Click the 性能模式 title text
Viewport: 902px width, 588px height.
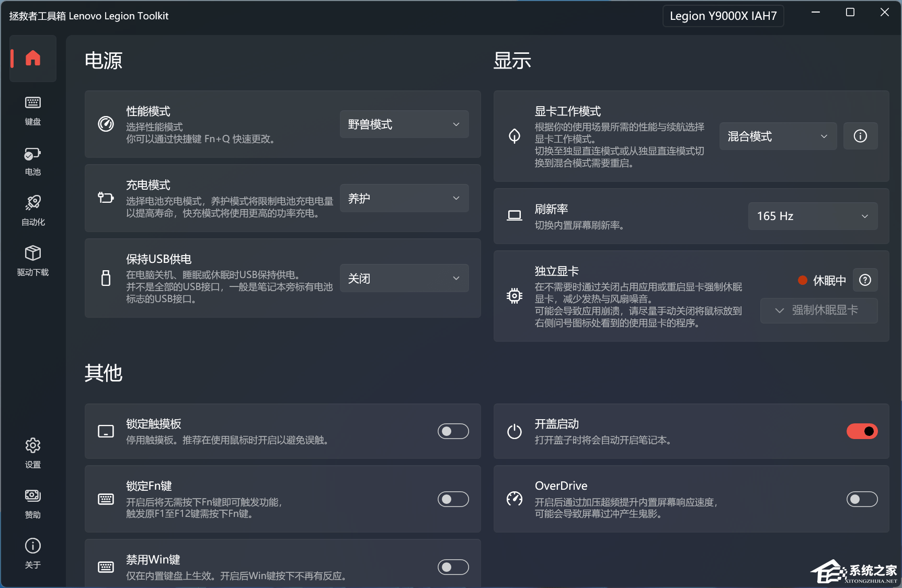(x=148, y=111)
